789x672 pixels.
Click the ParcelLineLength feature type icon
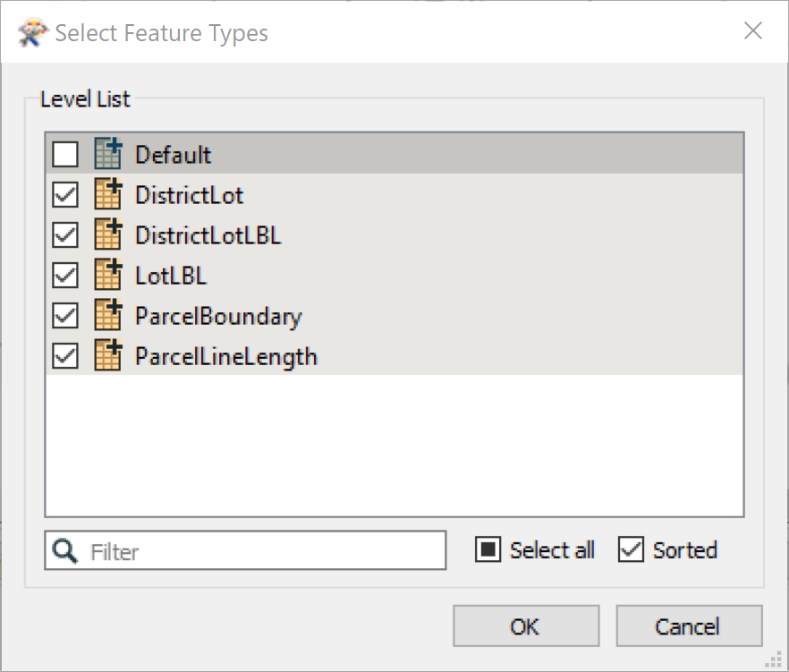[x=108, y=355]
